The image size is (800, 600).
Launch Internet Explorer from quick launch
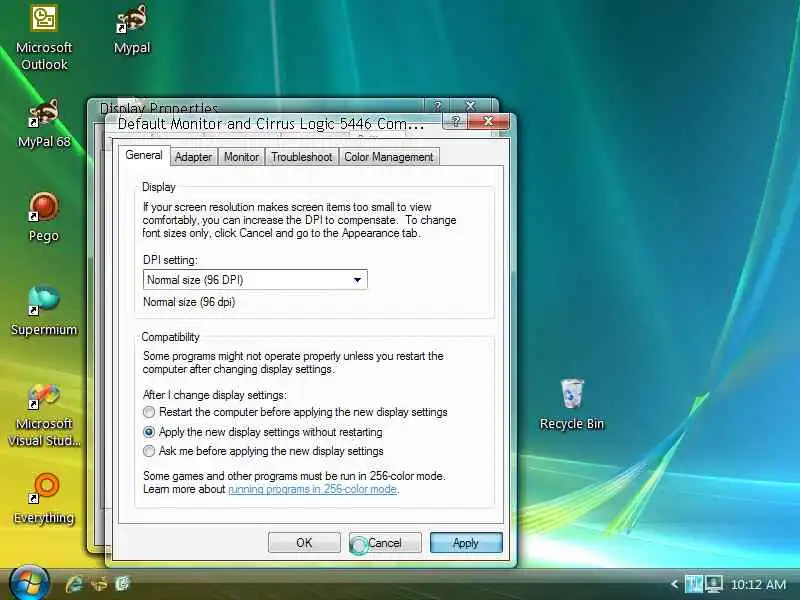coord(74,583)
